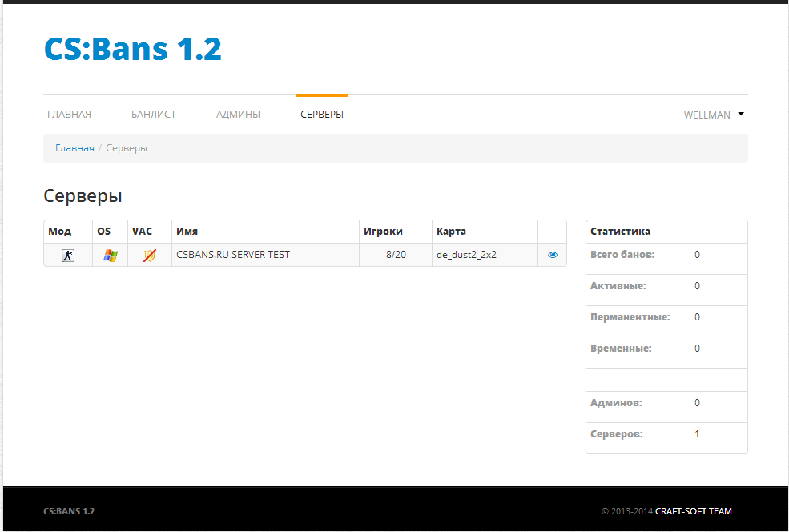The width and height of the screenshot is (789, 532).
Task: Open the АДМИНЫ menu tab
Action: point(238,115)
